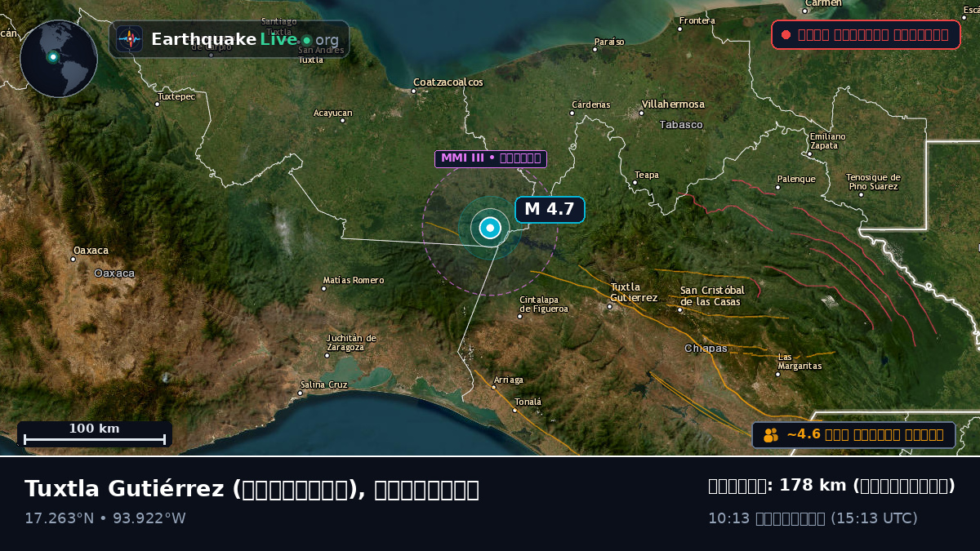Click the Tabasco state label
This screenshot has height=551, width=980.
point(681,125)
